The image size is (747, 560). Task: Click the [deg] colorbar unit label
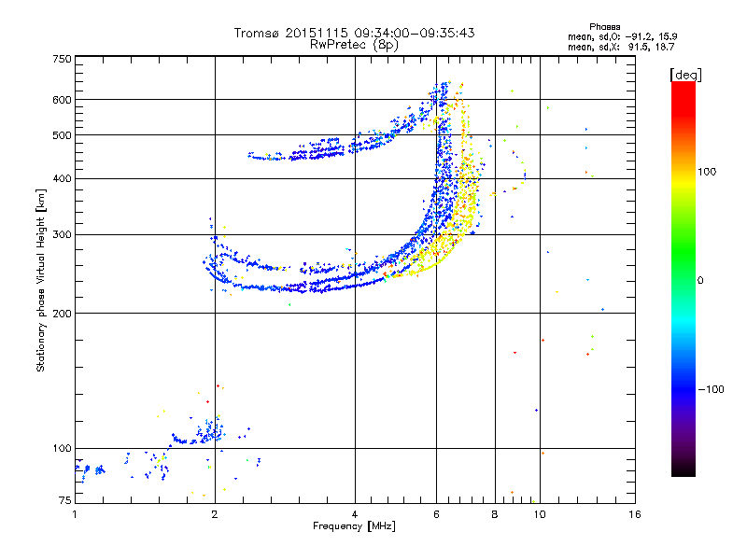[685, 75]
